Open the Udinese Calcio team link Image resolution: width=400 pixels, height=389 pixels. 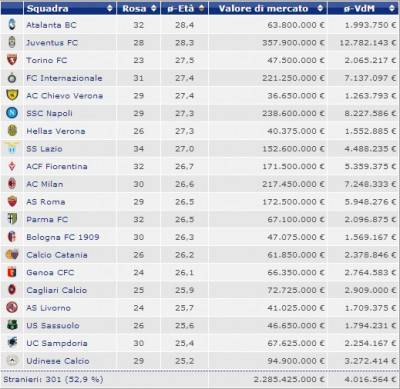pos(58,361)
